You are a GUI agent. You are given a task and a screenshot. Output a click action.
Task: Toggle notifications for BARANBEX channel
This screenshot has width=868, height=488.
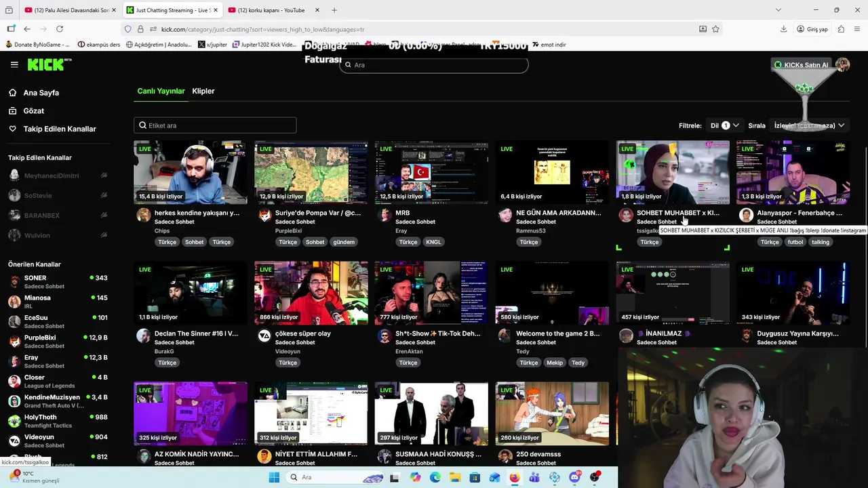pyautogui.click(x=104, y=216)
